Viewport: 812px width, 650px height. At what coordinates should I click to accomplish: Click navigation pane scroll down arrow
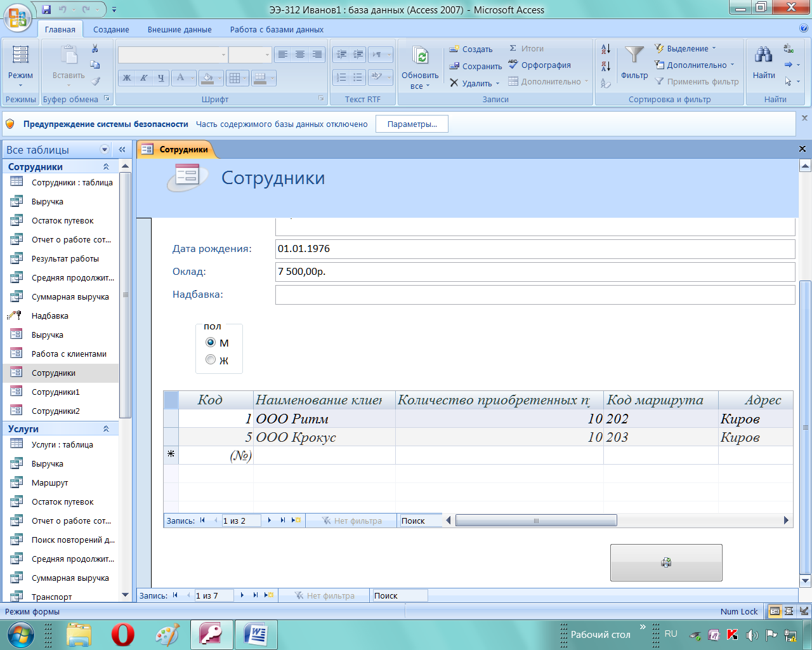coord(126,595)
